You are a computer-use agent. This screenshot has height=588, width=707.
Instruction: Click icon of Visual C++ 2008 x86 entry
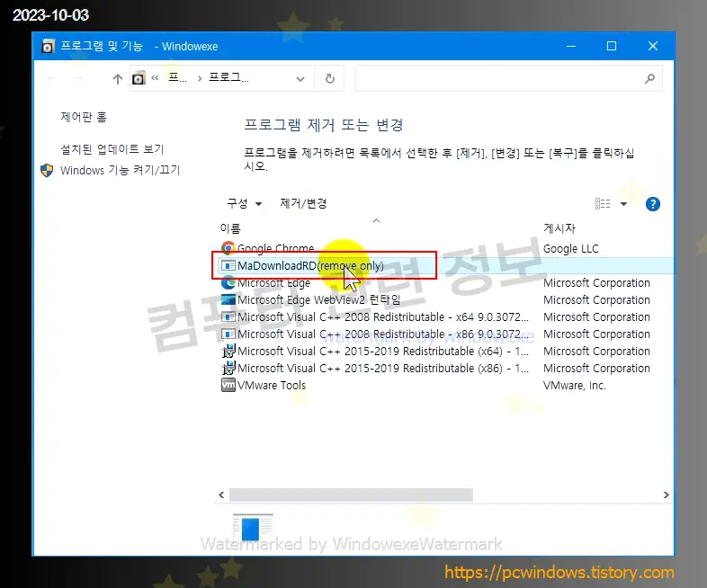point(228,334)
